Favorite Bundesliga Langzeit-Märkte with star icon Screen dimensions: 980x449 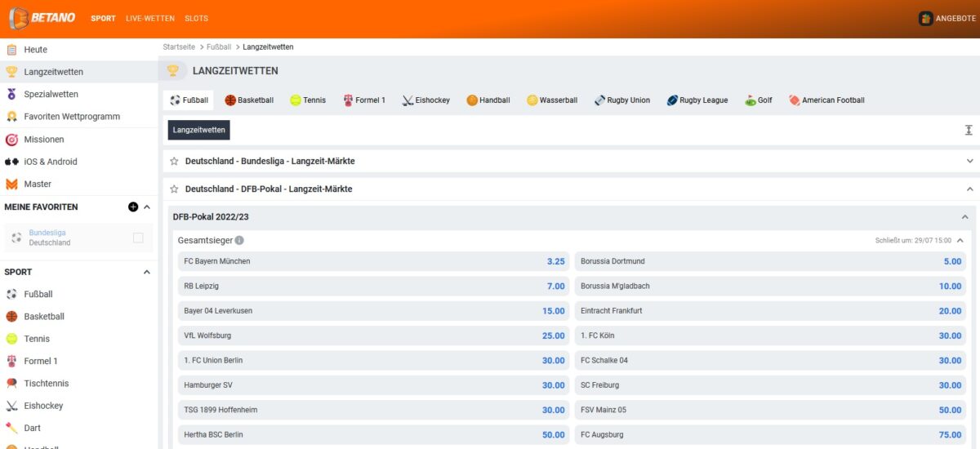tap(174, 161)
